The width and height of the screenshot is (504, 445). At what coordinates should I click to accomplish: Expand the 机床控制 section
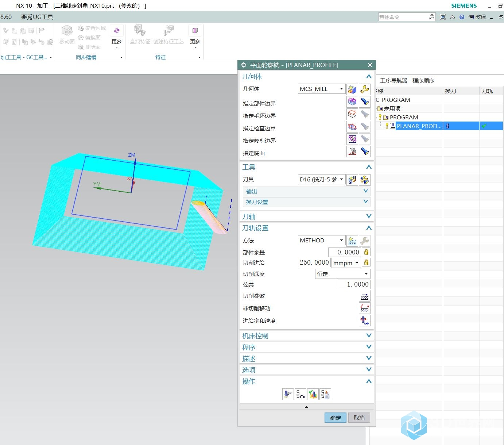click(x=306, y=336)
